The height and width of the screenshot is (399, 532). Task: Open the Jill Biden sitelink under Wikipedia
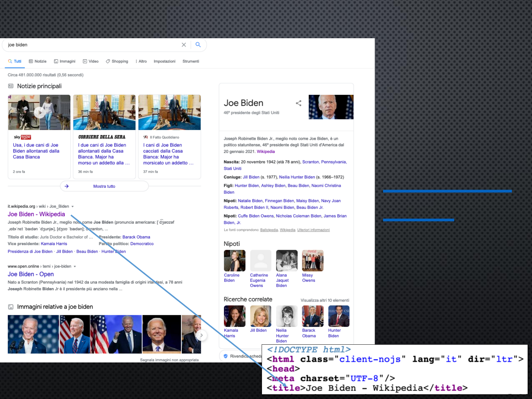coord(64,251)
